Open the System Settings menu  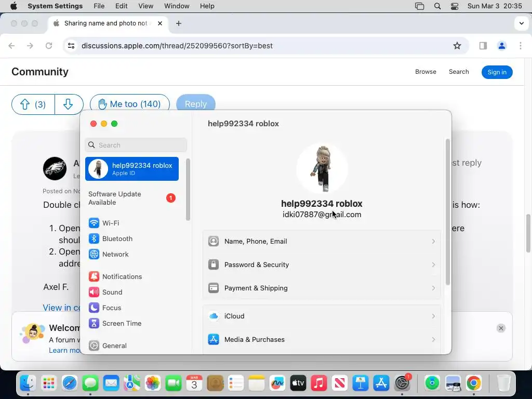pos(55,6)
